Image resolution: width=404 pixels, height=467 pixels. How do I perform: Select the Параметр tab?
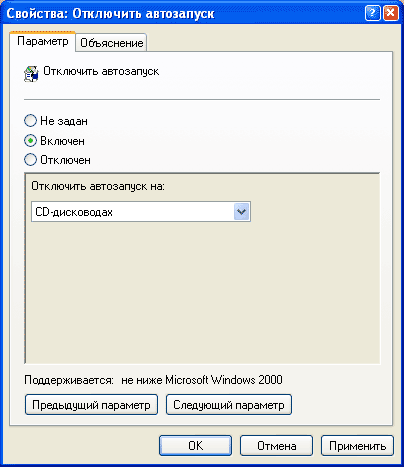pos(43,41)
